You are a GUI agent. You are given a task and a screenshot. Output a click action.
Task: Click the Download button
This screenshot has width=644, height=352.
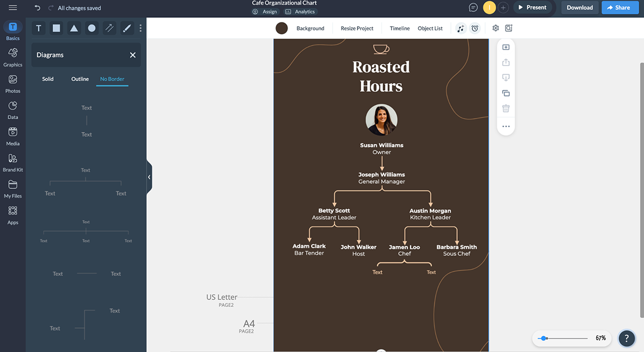click(x=580, y=8)
